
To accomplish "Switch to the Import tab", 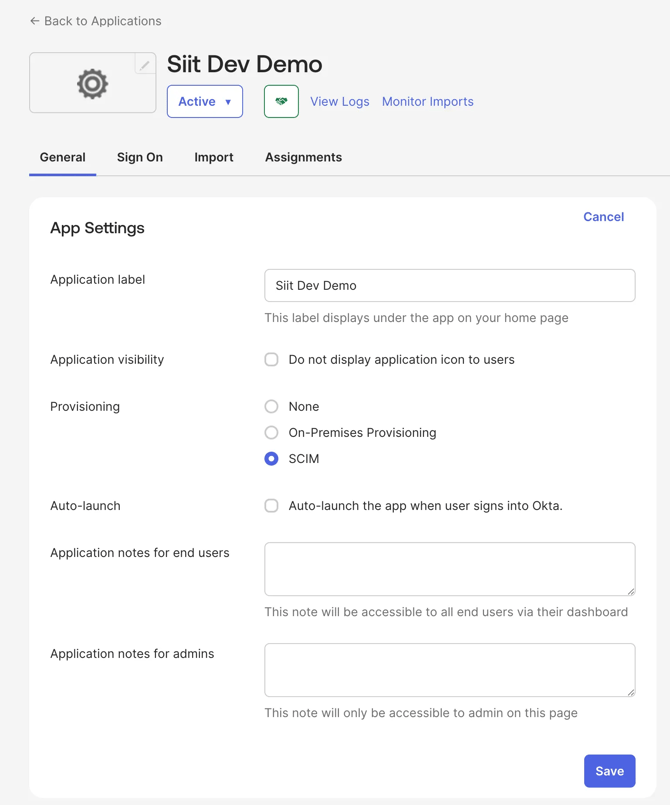I will [214, 157].
